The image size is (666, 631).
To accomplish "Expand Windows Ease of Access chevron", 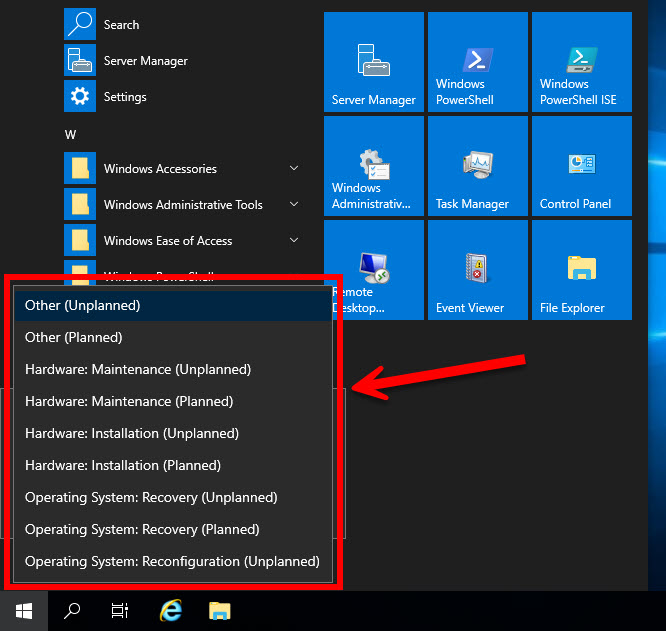I will pos(293,240).
